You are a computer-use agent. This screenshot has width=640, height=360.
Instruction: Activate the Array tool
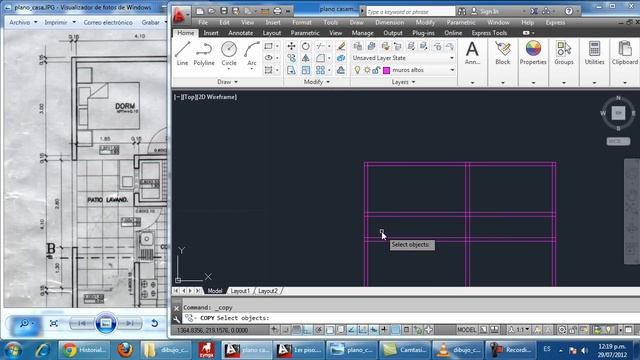click(x=320, y=70)
